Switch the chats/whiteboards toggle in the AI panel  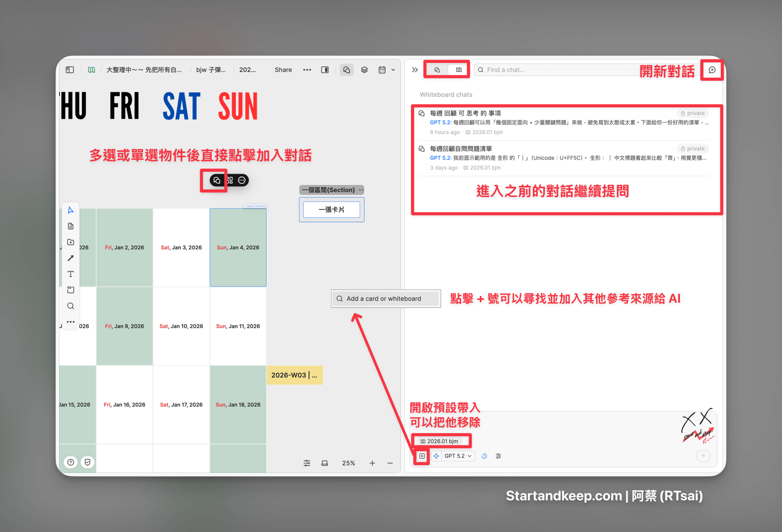coord(446,69)
